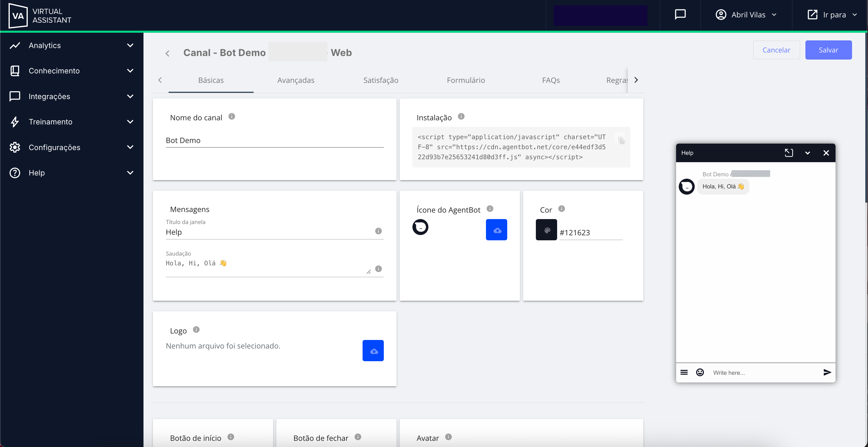Viewport: 868px width, 447px height.
Task: Go back using arrow beside Canal title
Action: coord(167,53)
